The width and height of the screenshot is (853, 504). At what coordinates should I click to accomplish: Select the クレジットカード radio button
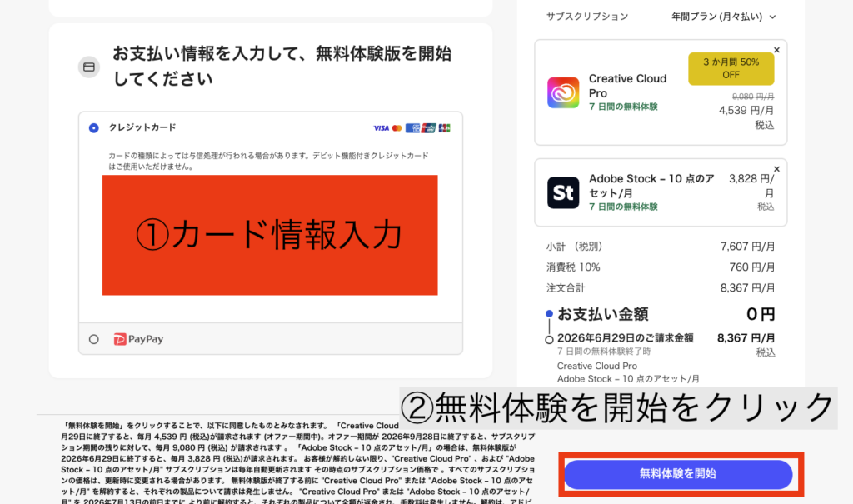coord(93,128)
